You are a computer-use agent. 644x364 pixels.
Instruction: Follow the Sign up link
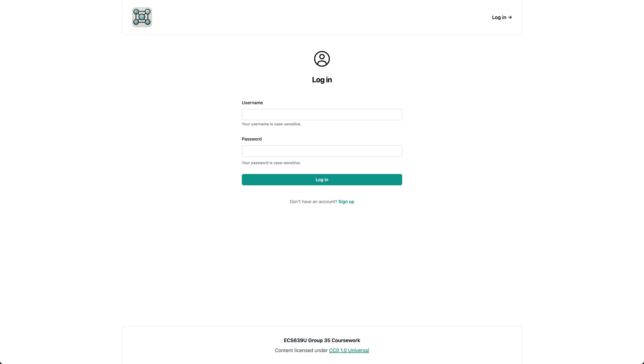(x=346, y=201)
